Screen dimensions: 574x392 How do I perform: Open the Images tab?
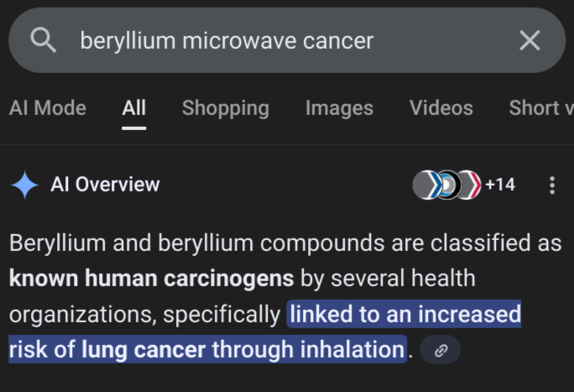point(339,108)
